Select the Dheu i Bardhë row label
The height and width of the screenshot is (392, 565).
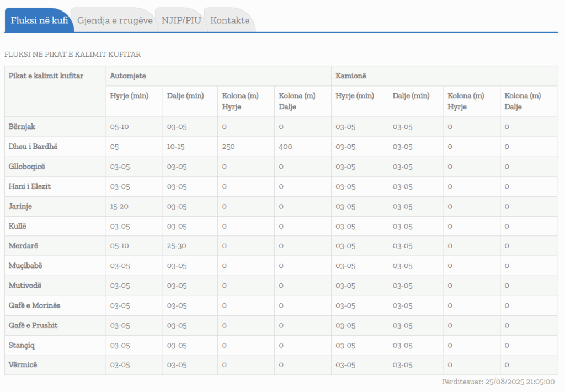33,147
